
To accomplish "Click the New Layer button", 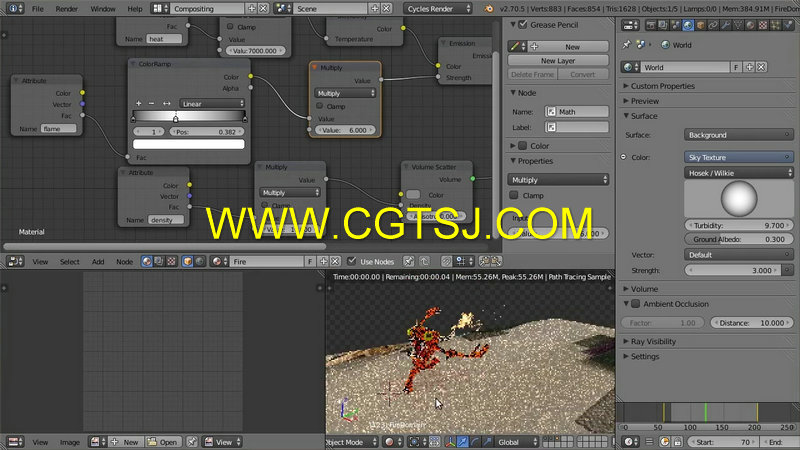I will point(558,60).
